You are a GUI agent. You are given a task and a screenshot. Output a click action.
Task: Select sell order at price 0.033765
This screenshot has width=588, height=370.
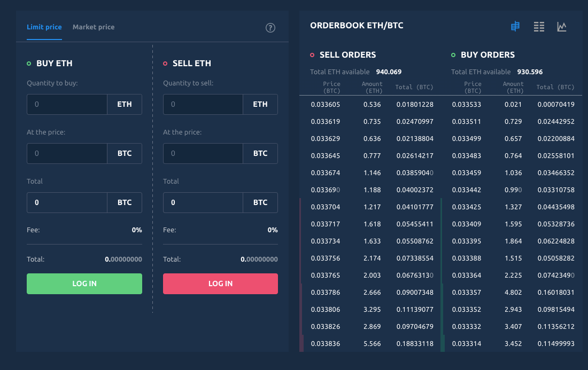[370, 275]
